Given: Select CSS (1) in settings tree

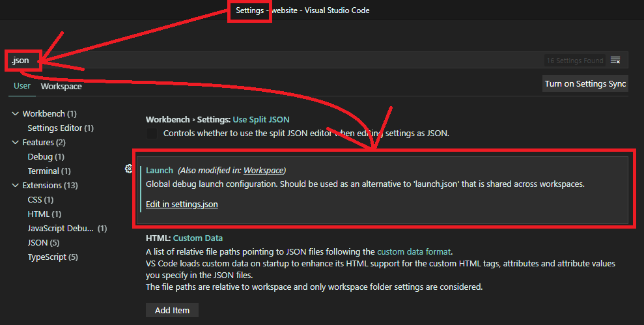Looking at the screenshot, I should coord(40,200).
